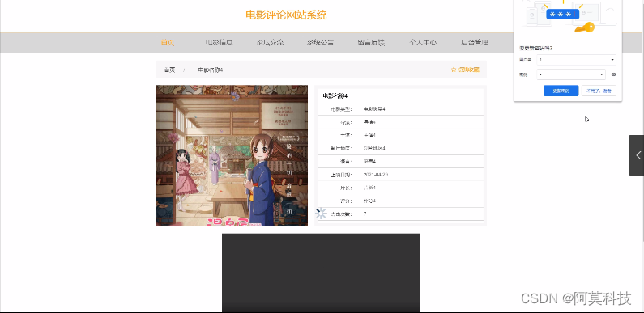The width and height of the screenshot is (644, 313).
Task: Toggle password visibility eye icon
Action: click(x=613, y=74)
